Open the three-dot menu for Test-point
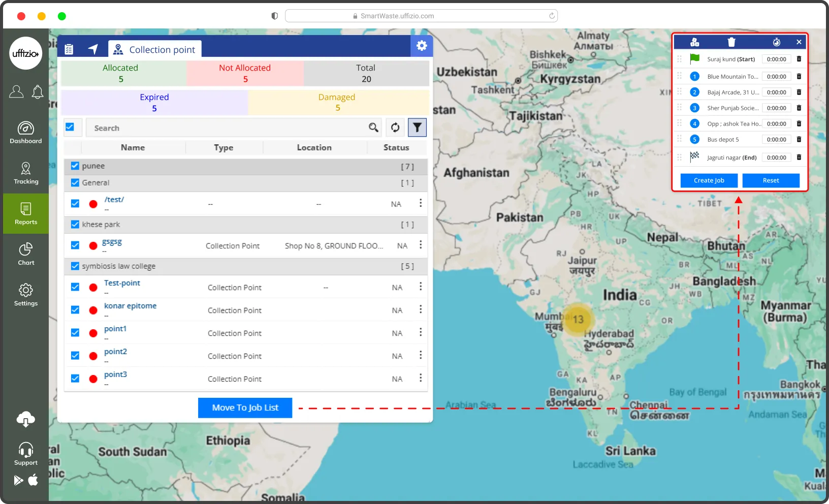829x504 pixels. click(421, 287)
